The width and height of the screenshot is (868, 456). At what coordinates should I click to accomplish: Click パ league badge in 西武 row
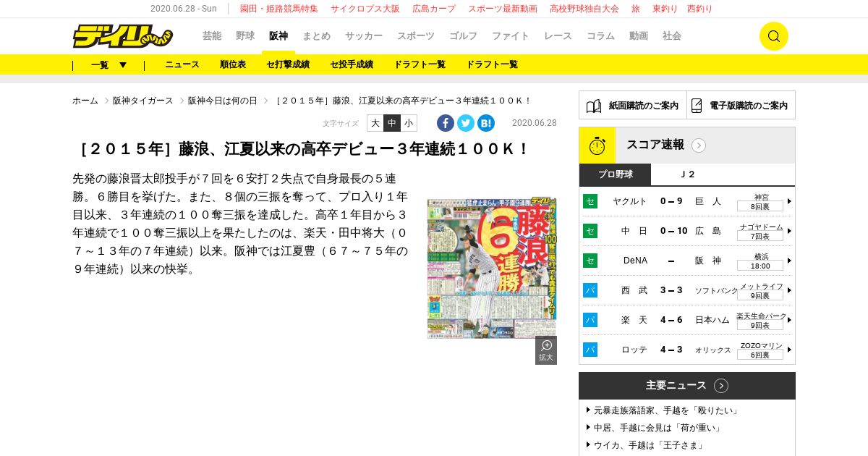point(590,290)
